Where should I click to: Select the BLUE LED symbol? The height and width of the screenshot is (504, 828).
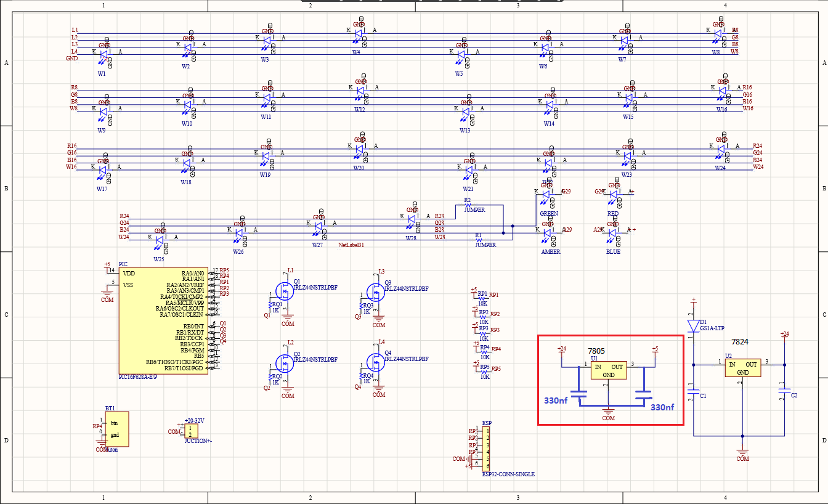(612, 233)
